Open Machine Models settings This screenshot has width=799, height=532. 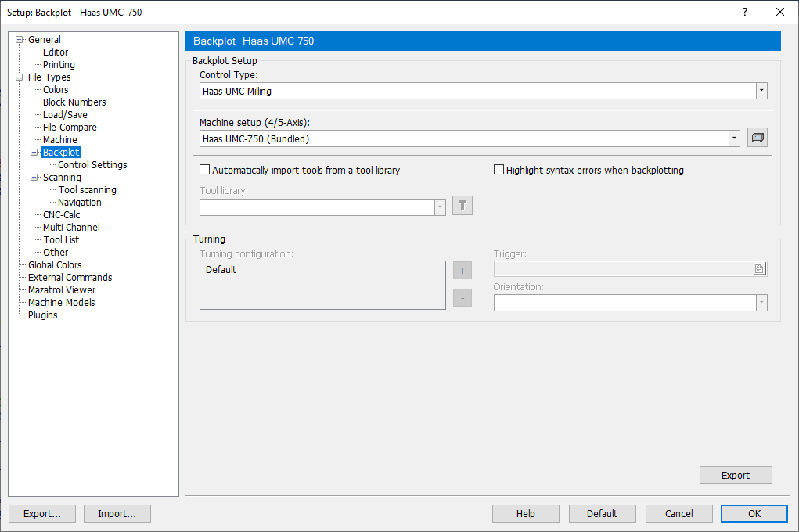pyautogui.click(x=62, y=302)
